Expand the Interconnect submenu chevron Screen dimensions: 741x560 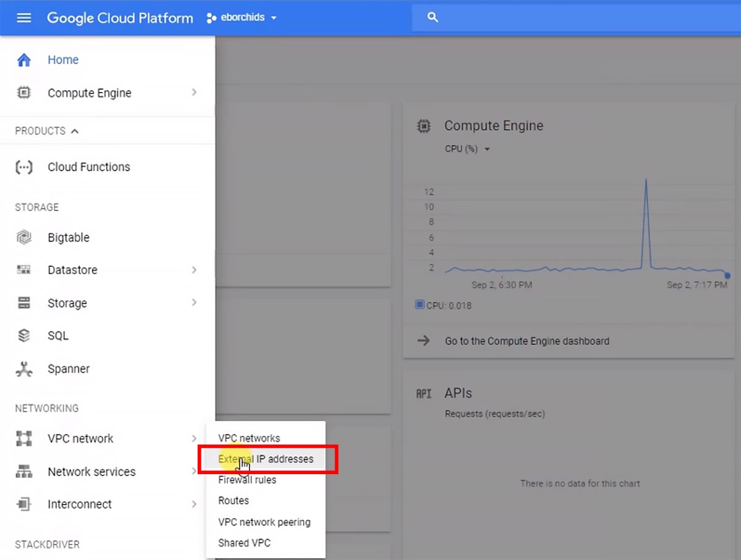(194, 504)
